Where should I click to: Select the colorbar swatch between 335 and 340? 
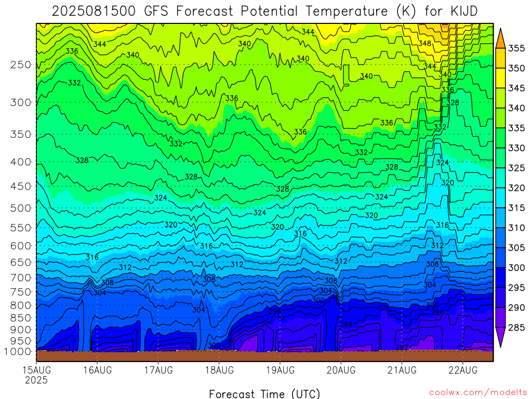tap(500, 118)
